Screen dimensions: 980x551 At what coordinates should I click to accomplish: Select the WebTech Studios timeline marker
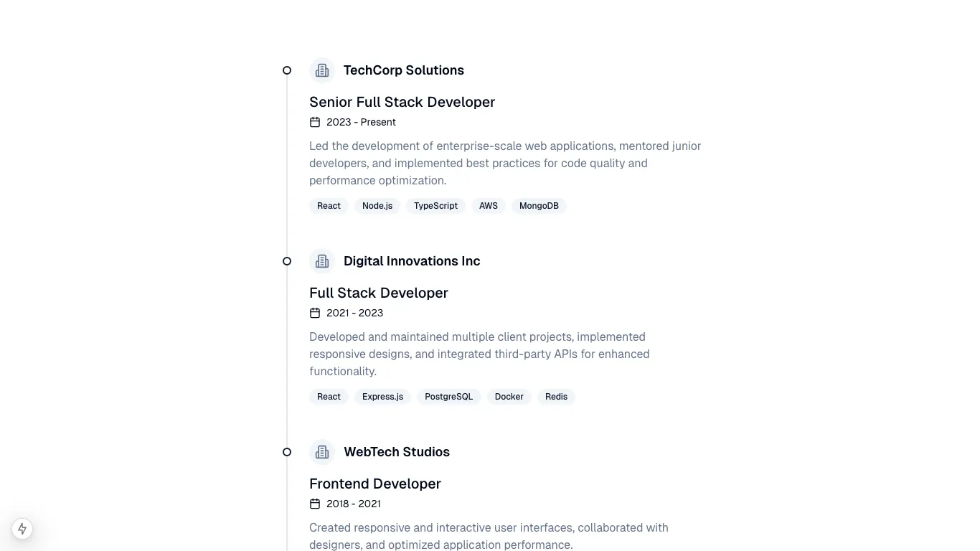click(x=287, y=452)
